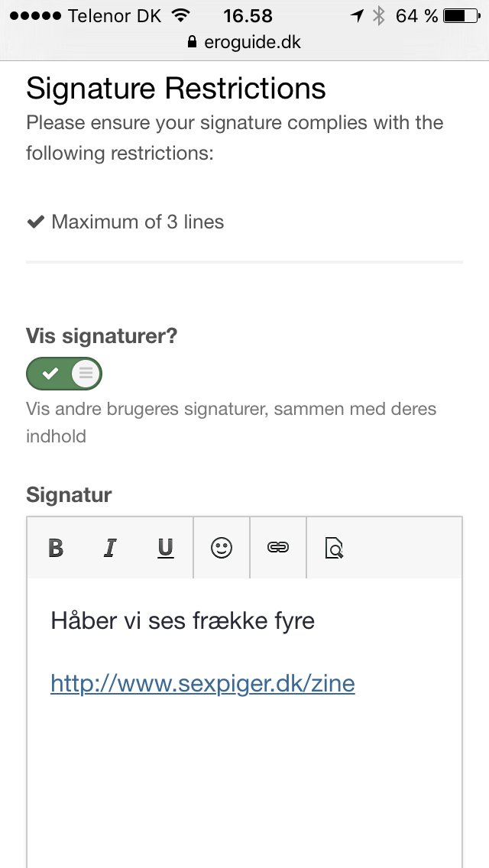Place cursor after 'Håber vi ses frække fyre'

(316, 620)
